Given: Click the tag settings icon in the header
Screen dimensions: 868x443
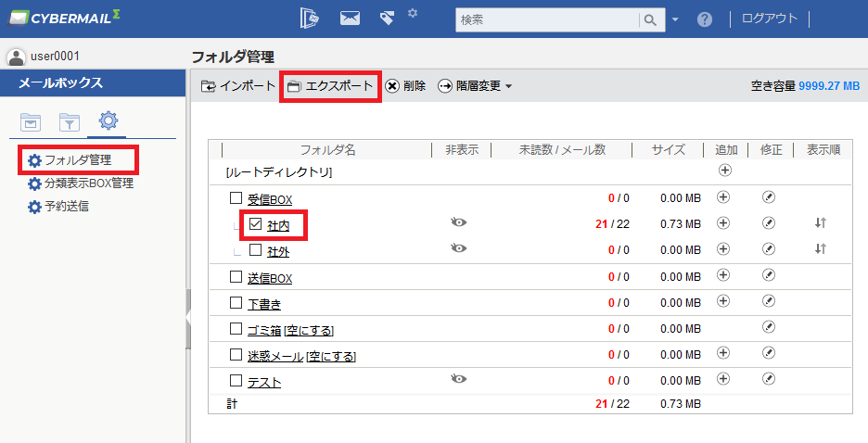Looking at the screenshot, I should pyautogui.click(x=388, y=19).
